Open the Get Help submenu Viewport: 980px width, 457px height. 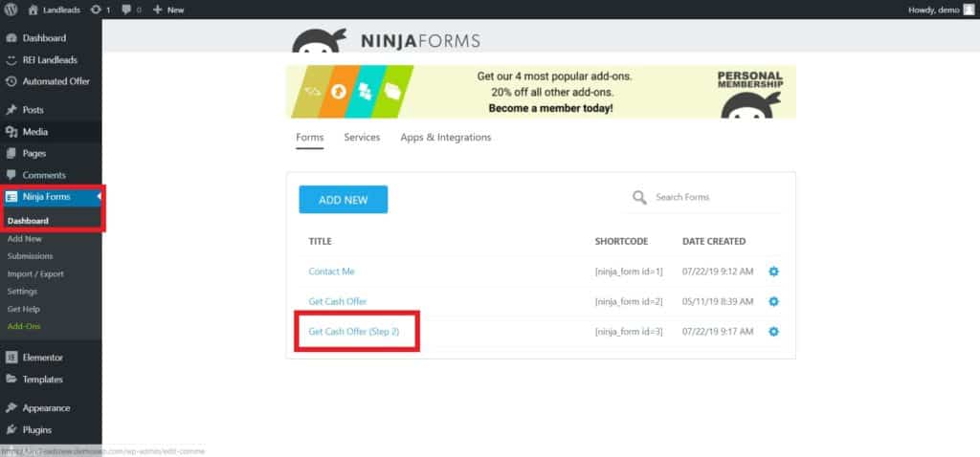click(x=24, y=309)
